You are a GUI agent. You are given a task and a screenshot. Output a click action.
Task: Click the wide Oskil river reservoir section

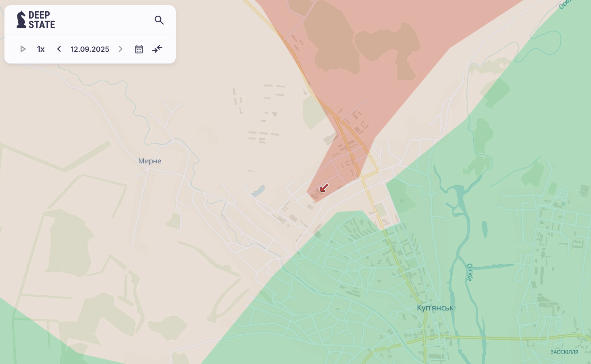tap(459, 198)
